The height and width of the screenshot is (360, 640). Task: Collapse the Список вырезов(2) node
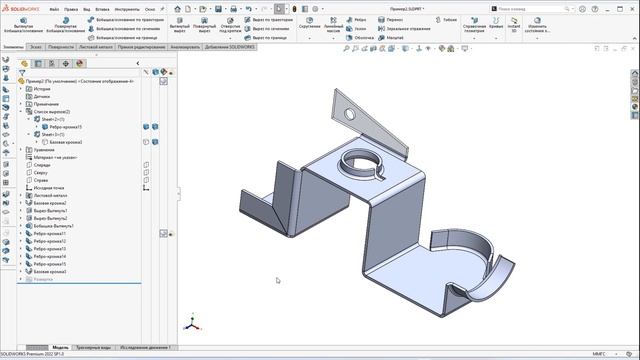21,111
